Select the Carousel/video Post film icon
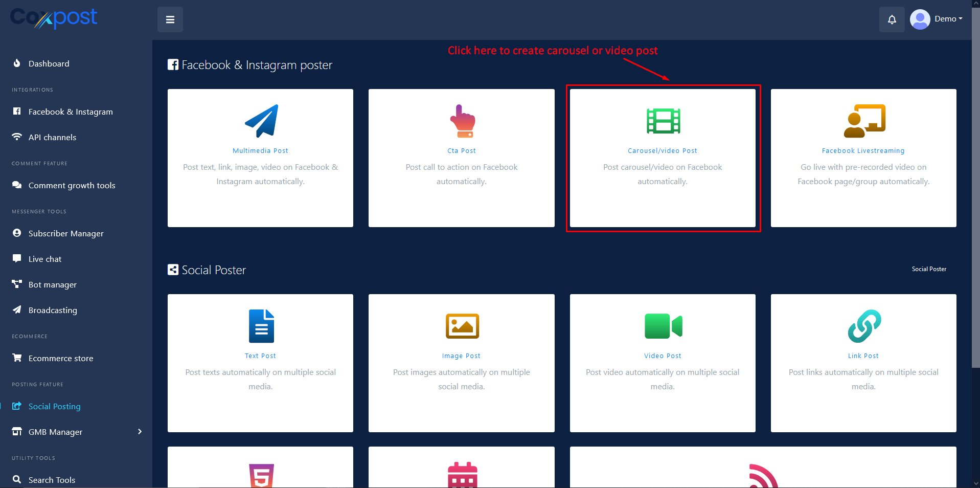Image resolution: width=980 pixels, height=488 pixels. point(663,121)
